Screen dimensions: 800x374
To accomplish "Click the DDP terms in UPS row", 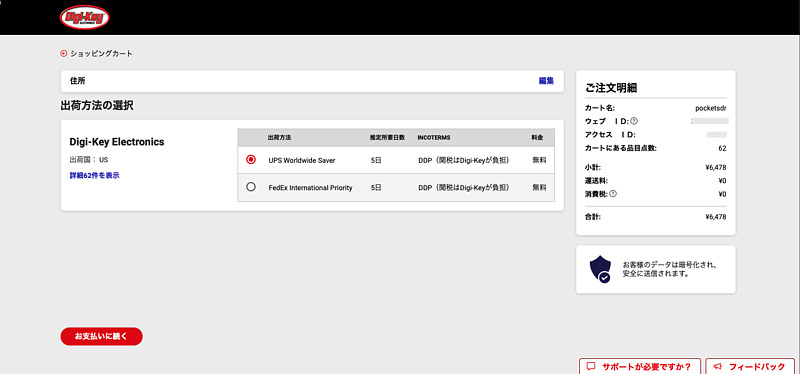I will [464, 160].
